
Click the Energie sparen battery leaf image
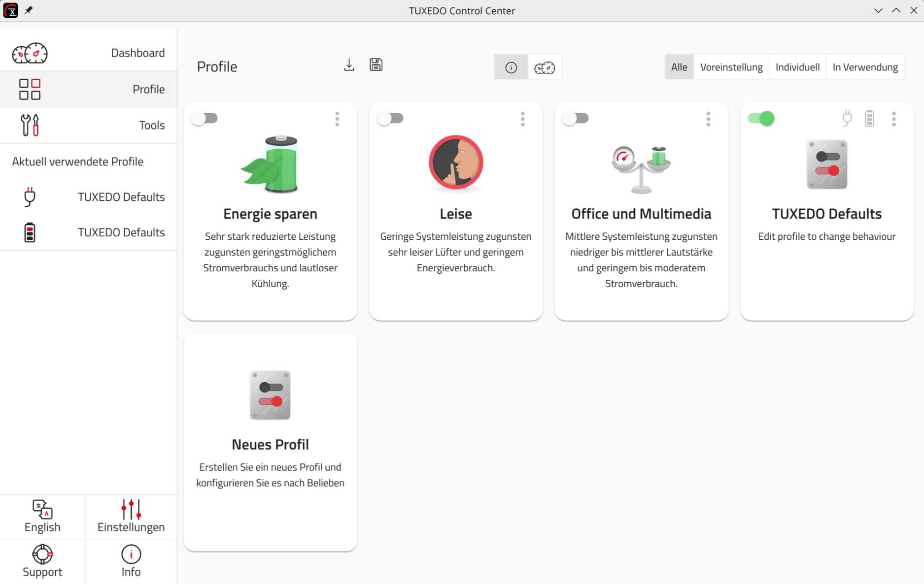pos(270,164)
